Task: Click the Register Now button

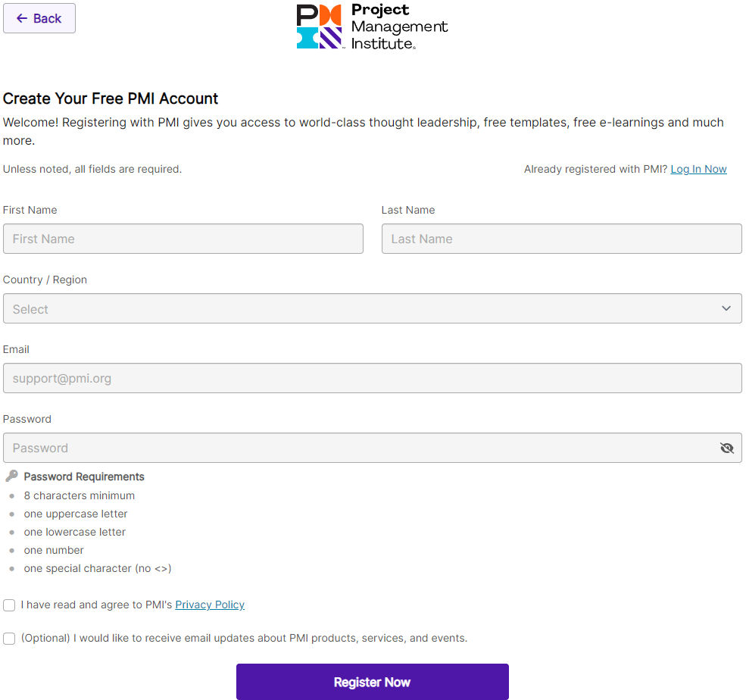Action: (373, 682)
